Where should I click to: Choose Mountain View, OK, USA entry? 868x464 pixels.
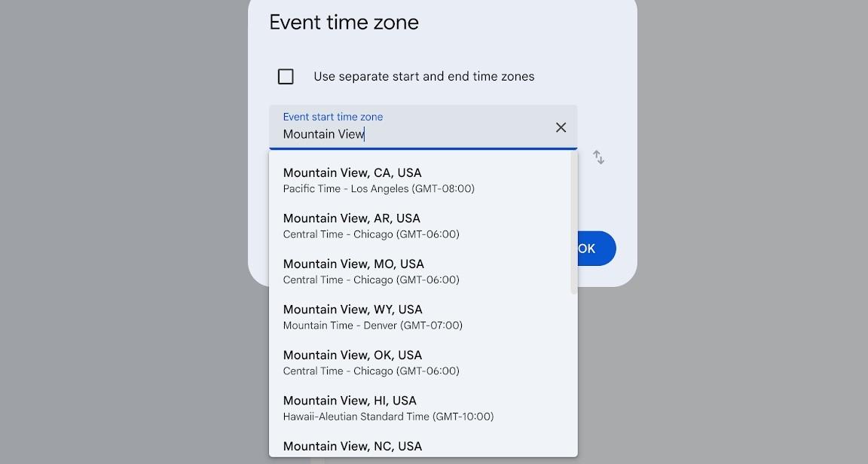352,356
